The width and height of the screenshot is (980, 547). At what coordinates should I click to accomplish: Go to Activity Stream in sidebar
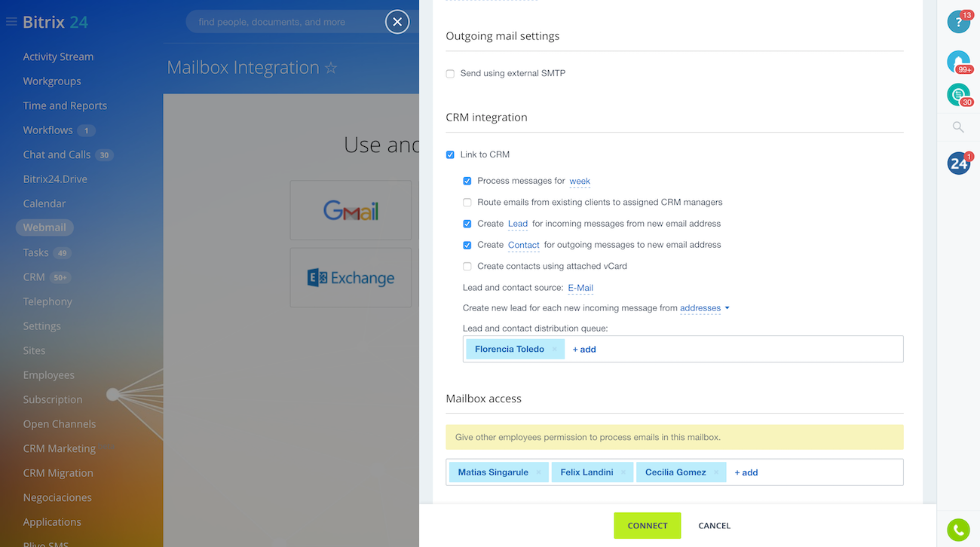[58, 57]
